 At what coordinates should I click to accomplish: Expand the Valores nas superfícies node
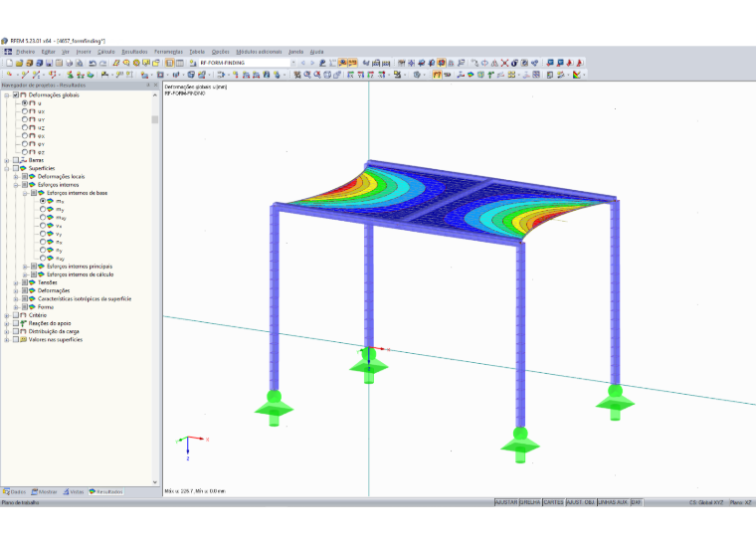(7, 340)
